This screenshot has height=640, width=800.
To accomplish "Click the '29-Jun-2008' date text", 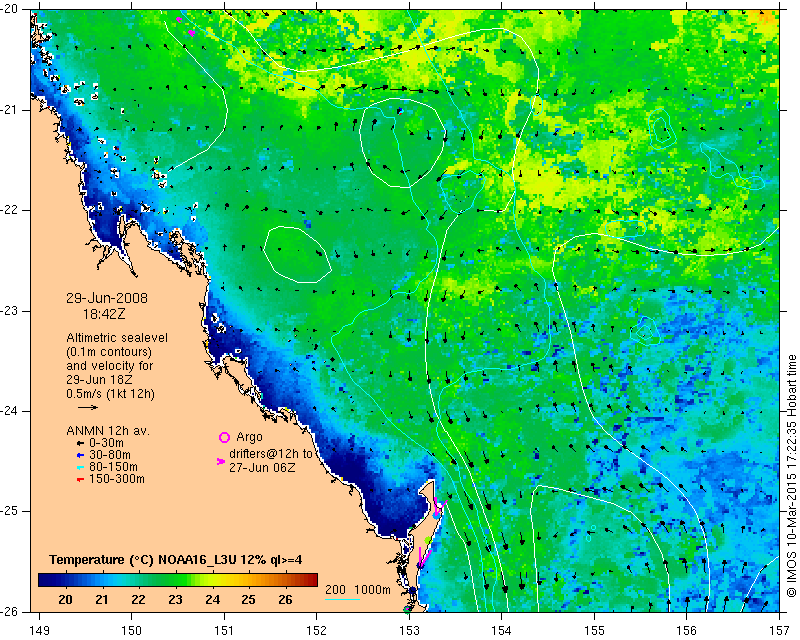I will click(x=107, y=298).
